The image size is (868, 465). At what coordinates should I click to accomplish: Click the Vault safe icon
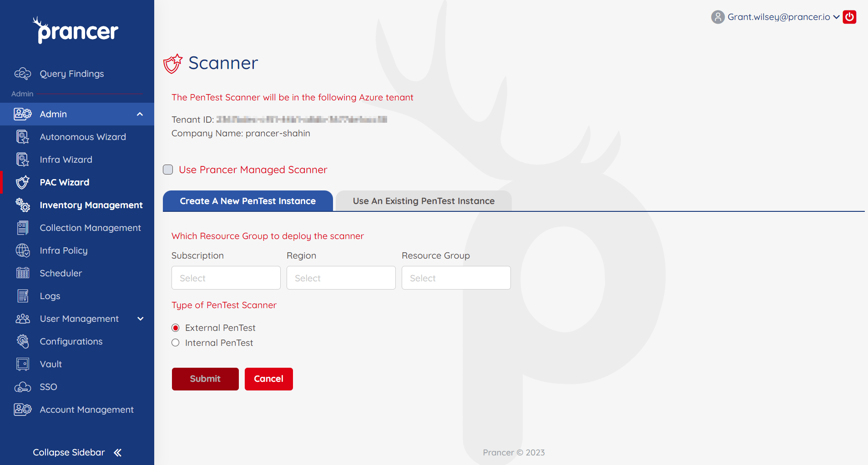point(23,364)
